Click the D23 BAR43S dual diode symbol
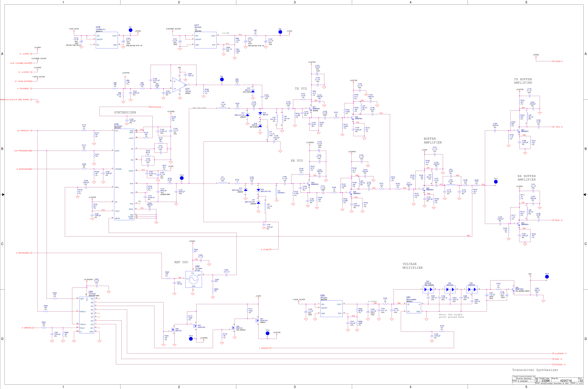Viewport: 588px width, 389px height. click(x=428, y=290)
